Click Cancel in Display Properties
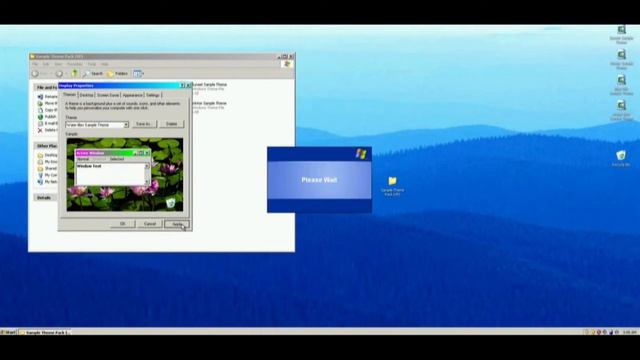The height and width of the screenshot is (360, 640). click(x=150, y=224)
